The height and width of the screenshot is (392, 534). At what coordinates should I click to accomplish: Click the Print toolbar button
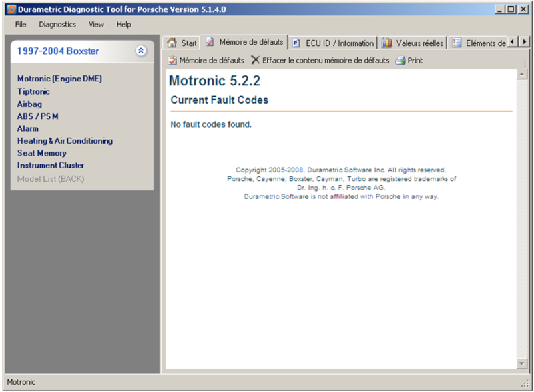[x=409, y=61]
